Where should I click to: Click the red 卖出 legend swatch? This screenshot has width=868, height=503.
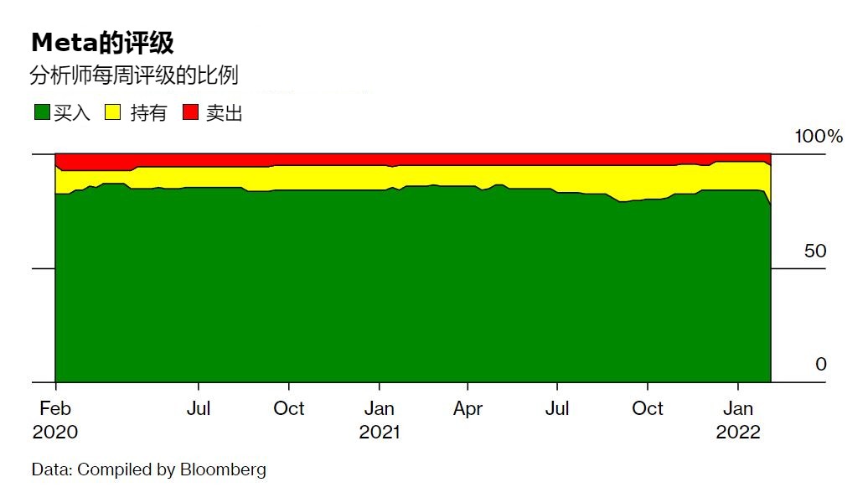190,112
